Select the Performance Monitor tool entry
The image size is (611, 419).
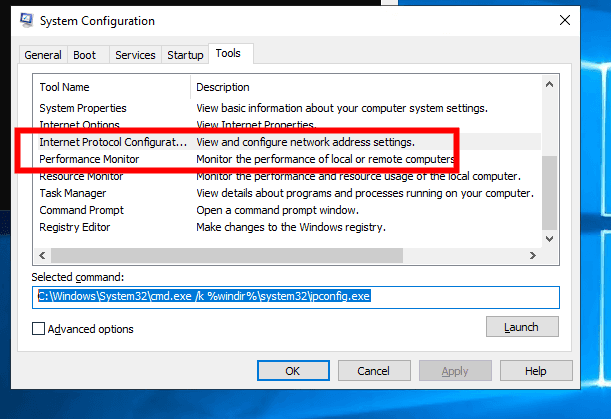click(x=89, y=159)
